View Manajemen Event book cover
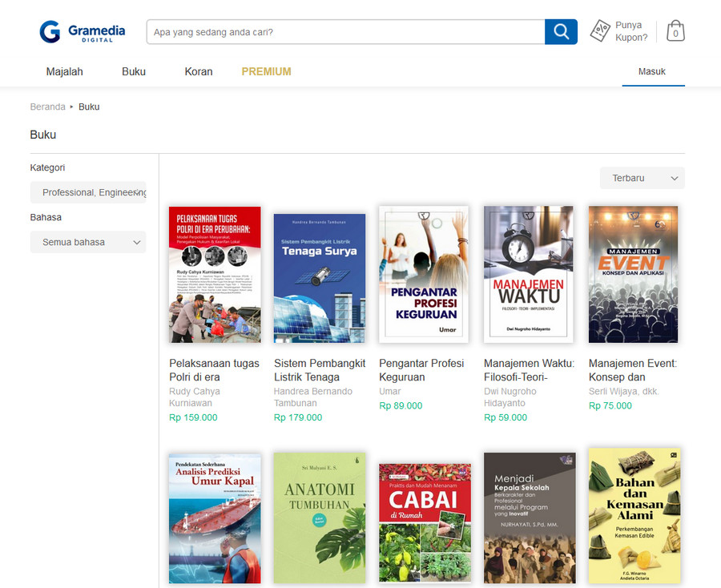Image resolution: width=721 pixels, height=588 pixels. (633, 274)
